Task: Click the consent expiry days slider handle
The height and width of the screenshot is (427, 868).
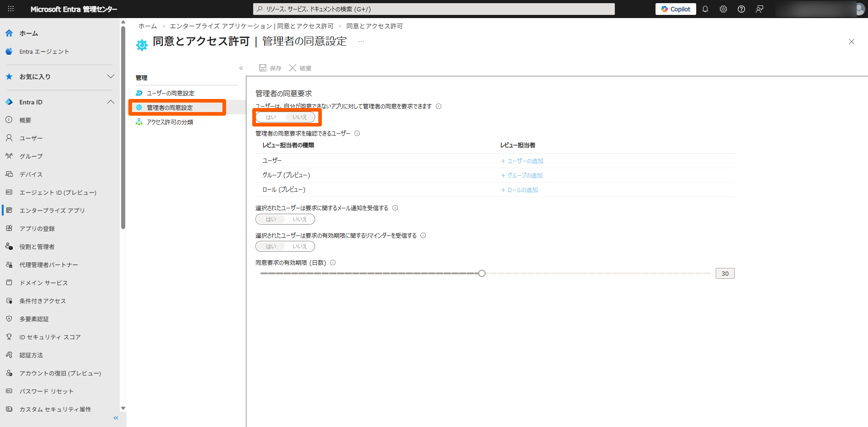Action: (x=482, y=273)
